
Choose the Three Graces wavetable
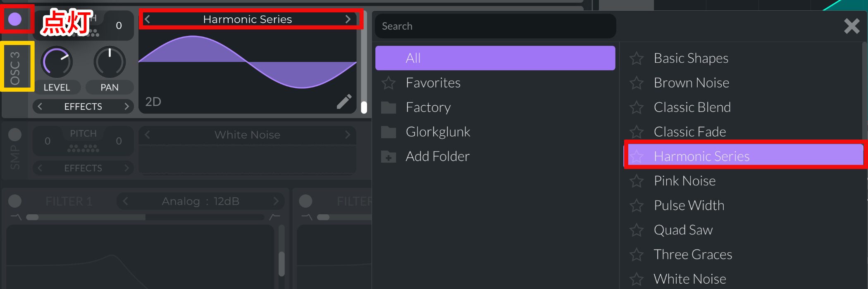(x=693, y=254)
